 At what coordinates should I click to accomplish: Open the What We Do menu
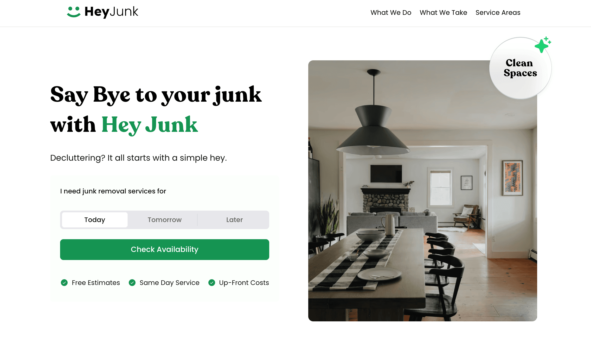(391, 13)
